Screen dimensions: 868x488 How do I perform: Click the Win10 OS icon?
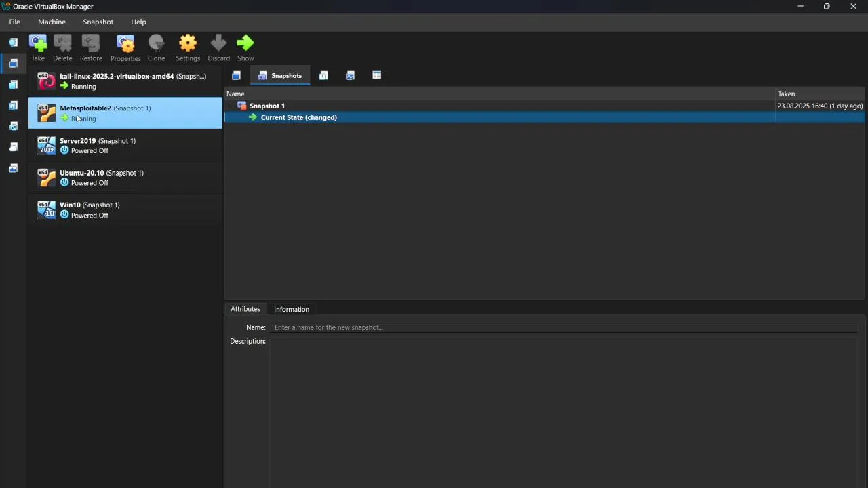tap(46, 209)
